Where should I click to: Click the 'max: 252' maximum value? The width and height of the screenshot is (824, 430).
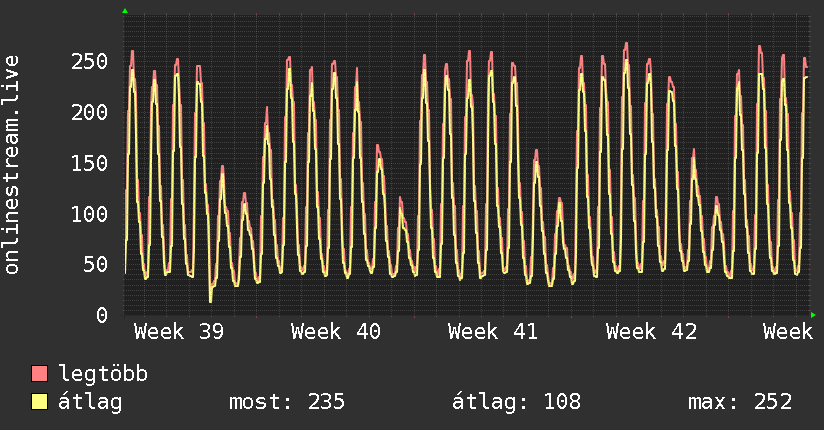[x=740, y=402]
